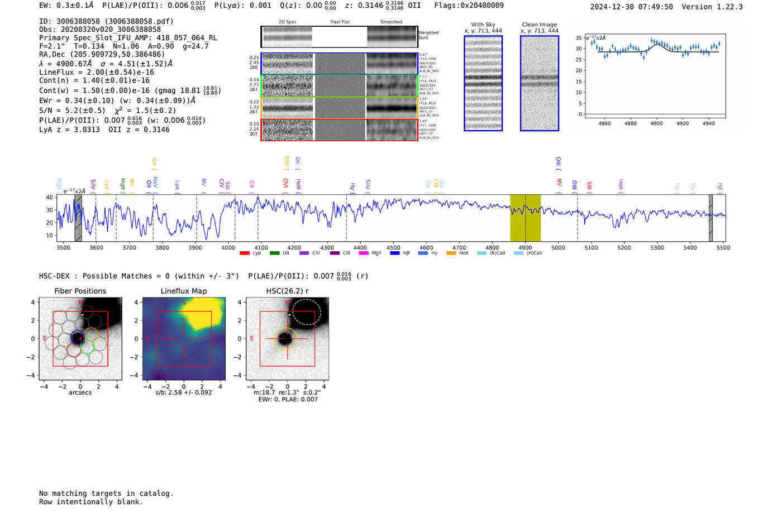The height and width of the screenshot is (532, 782).
Task: Click the yellow highlighted region near 4900 Å
Action: point(525,218)
